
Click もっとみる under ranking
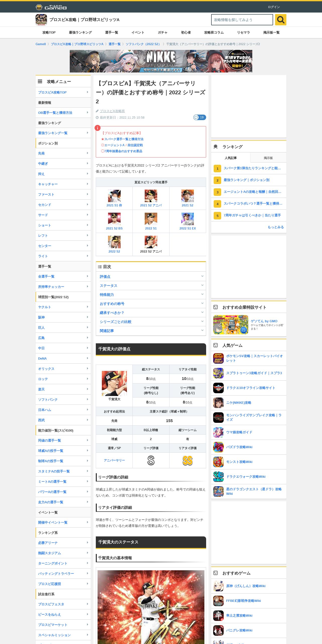(276, 227)
